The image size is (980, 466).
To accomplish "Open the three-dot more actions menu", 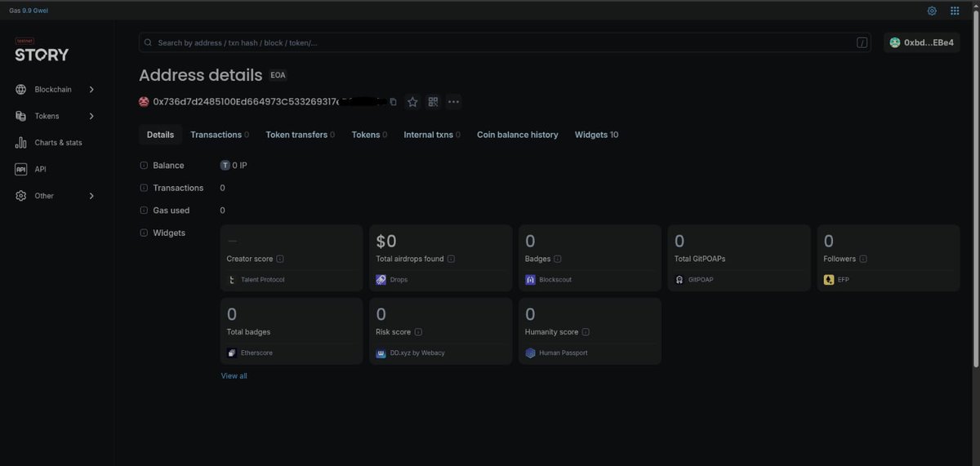I will click(x=454, y=102).
